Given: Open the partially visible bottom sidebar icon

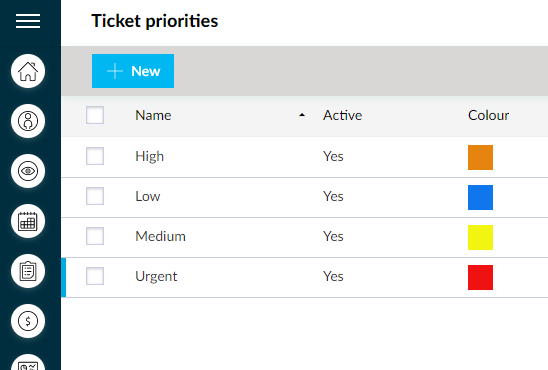Looking at the screenshot, I should [x=28, y=362].
